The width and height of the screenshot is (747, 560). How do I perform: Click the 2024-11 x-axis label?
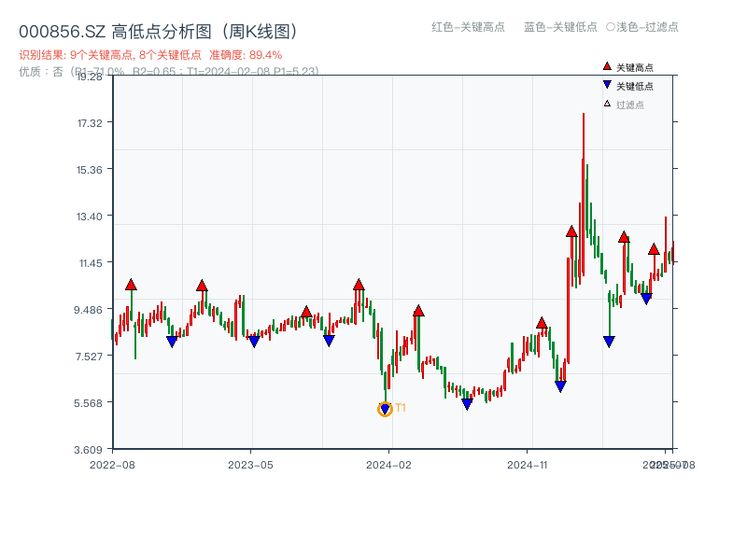pyautogui.click(x=527, y=465)
